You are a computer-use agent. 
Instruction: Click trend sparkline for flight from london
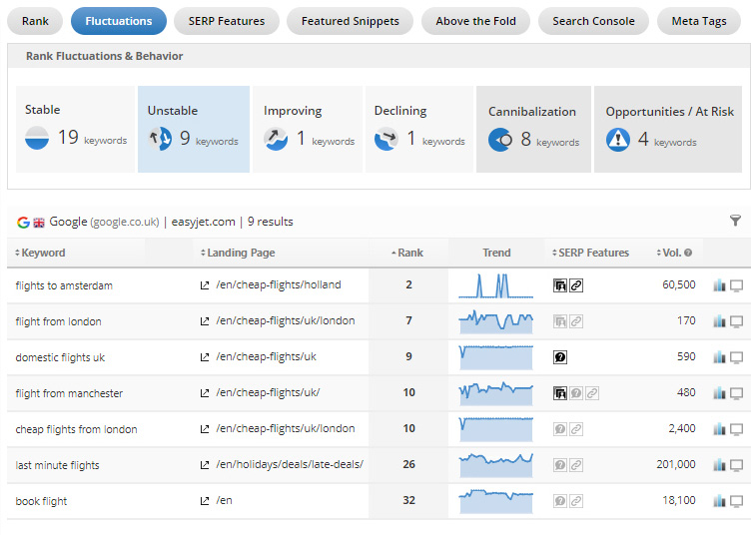[x=496, y=321]
